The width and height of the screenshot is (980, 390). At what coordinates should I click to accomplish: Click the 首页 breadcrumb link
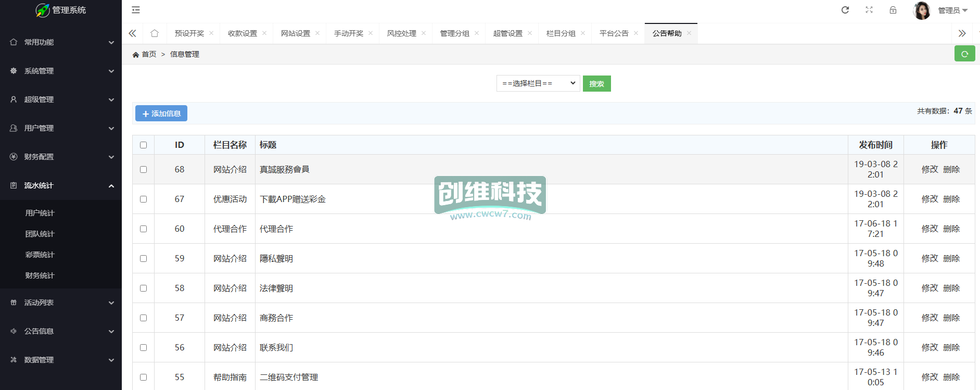149,54
